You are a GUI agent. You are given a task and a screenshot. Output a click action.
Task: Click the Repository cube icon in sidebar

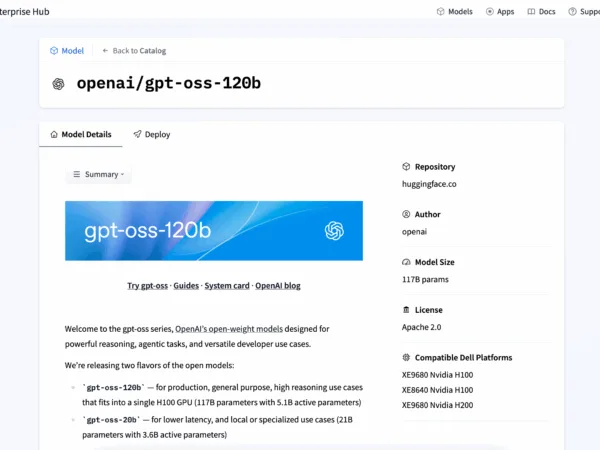(406, 167)
